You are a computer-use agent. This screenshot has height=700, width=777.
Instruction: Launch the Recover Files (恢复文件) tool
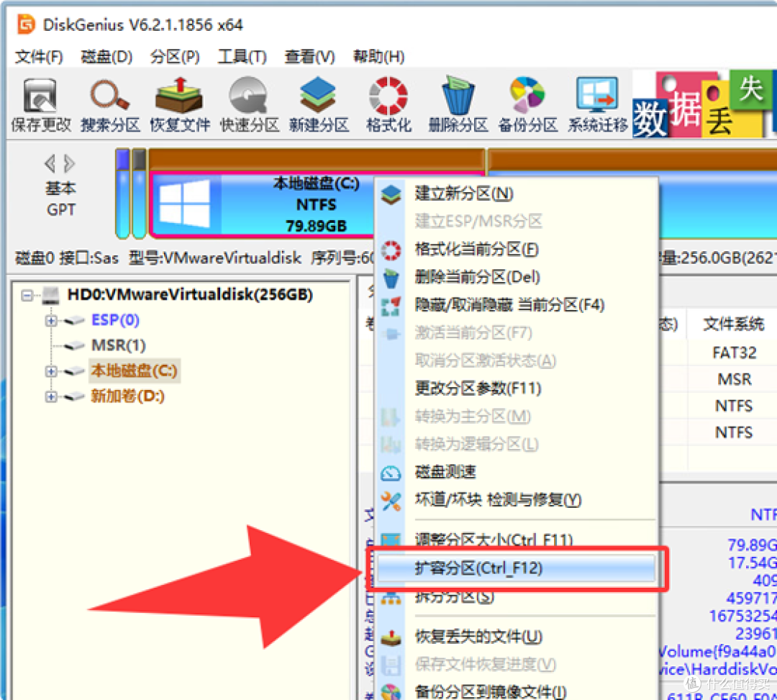tap(180, 105)
